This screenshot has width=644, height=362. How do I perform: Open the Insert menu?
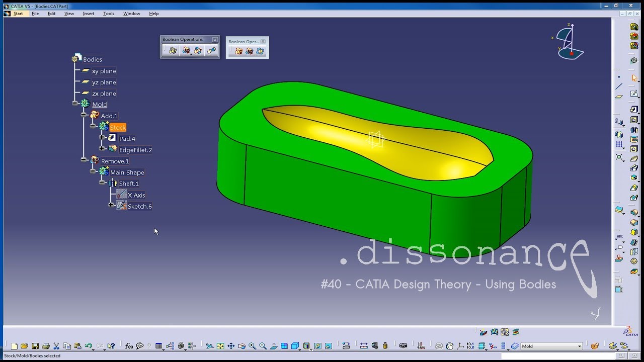(x=89, y=14)
